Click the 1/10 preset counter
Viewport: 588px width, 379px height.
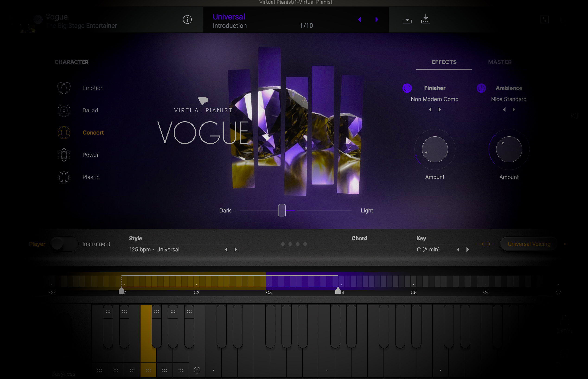306,26
